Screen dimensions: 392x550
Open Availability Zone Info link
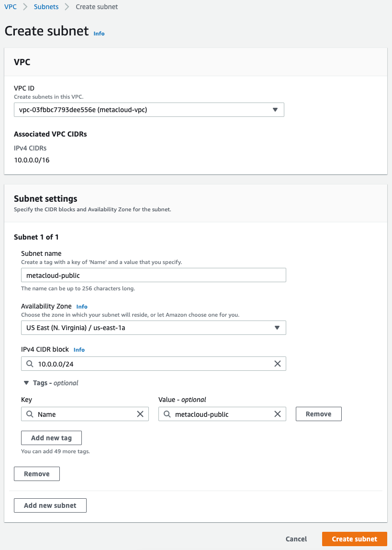[x=82, y=307]
